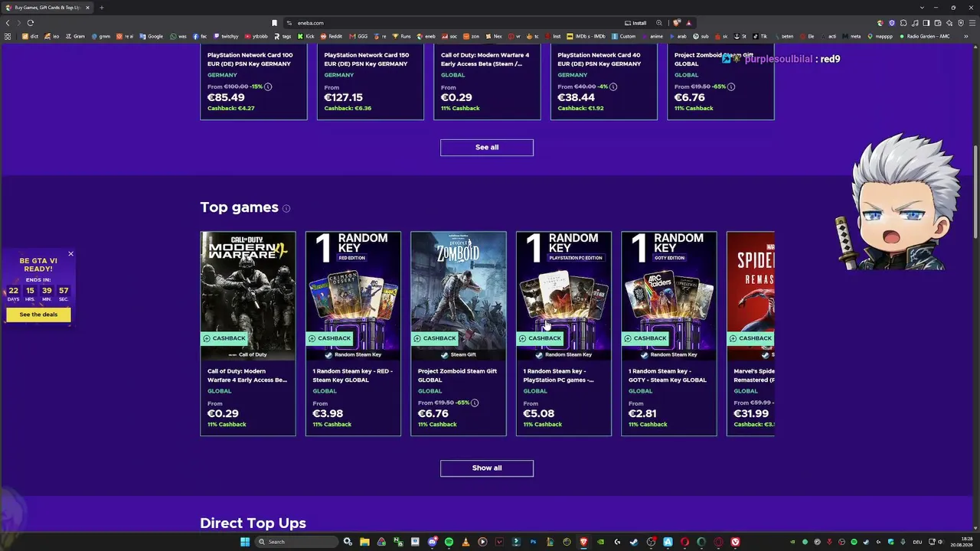This screenshot has height=551, width=980.
Task: Click the €3.98 price text
Action: (328, 414)
